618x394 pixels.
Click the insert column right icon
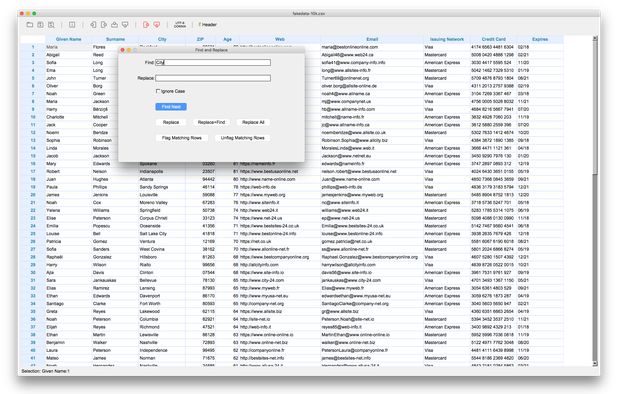click(x=104, y=24)
